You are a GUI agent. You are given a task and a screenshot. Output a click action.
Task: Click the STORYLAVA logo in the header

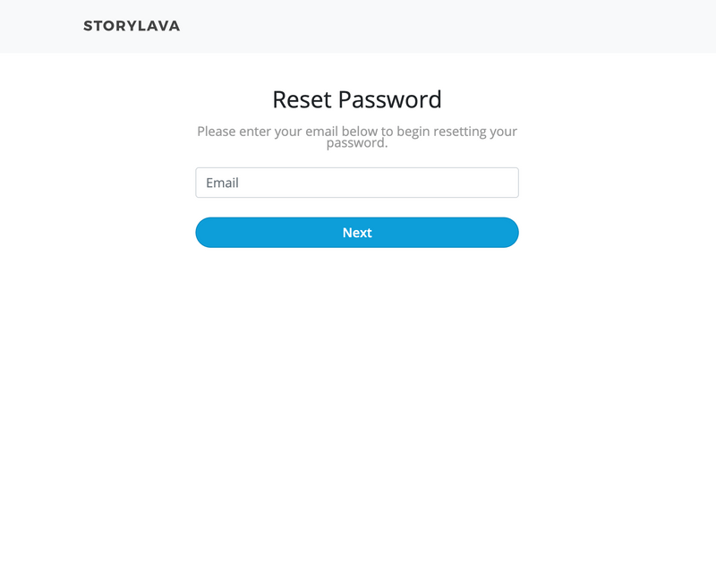click(132, 26)
